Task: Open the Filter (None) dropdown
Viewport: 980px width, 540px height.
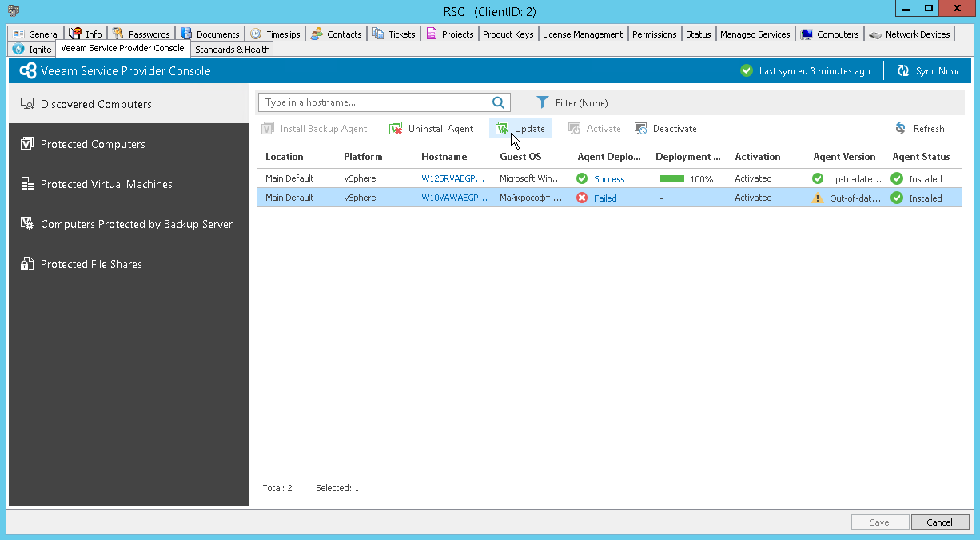Action: pos(572,102)
